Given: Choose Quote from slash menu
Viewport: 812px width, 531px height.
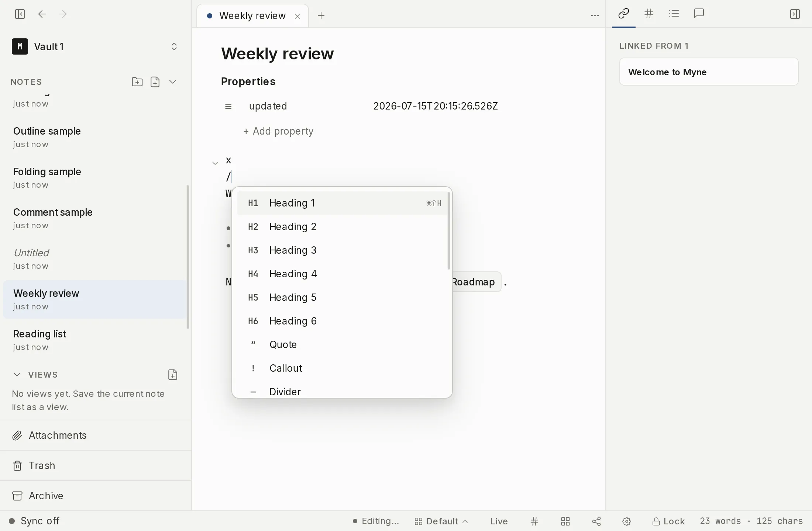Looking at the screenshot, I should (x=342, y=345).
